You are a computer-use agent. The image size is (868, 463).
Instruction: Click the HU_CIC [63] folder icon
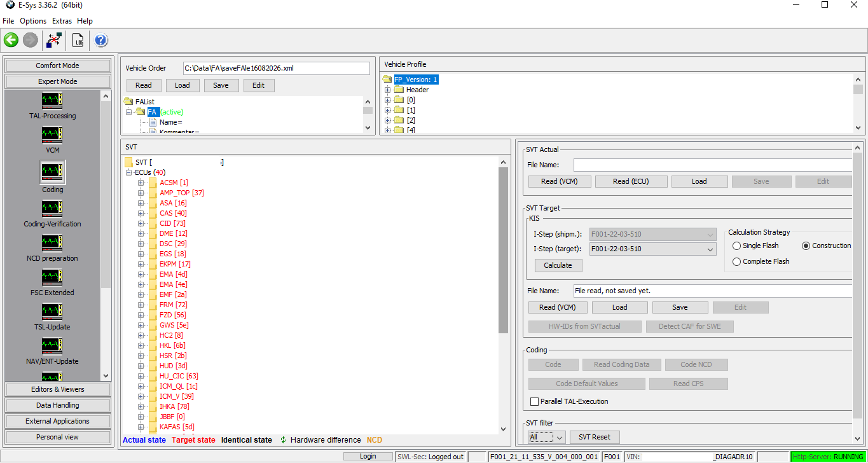153,376
